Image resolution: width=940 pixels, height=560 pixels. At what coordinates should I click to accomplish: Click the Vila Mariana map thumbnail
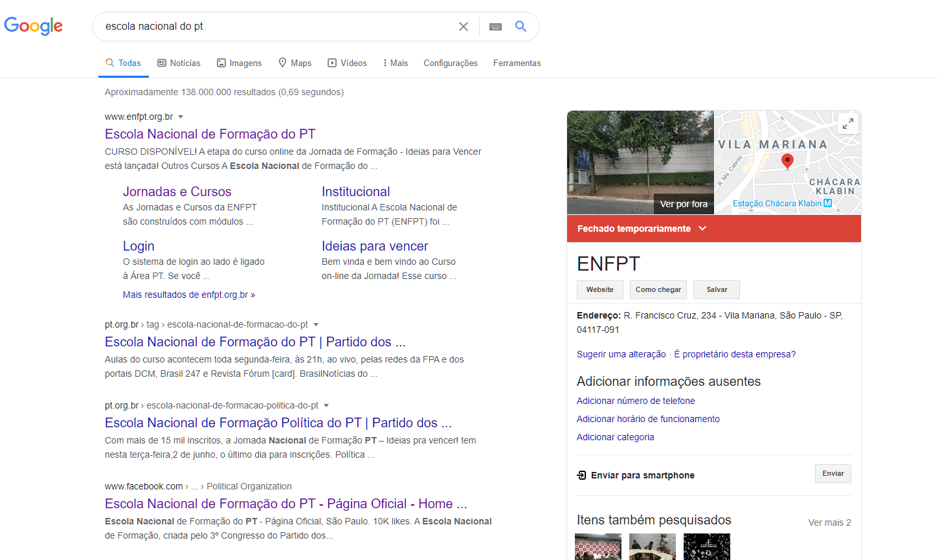[788, 162]
